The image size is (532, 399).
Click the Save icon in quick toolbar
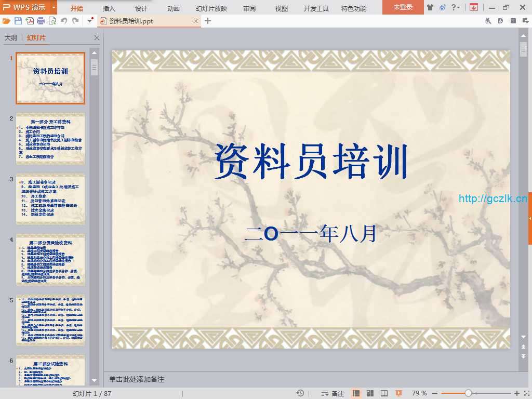click(x=18, y=21)
